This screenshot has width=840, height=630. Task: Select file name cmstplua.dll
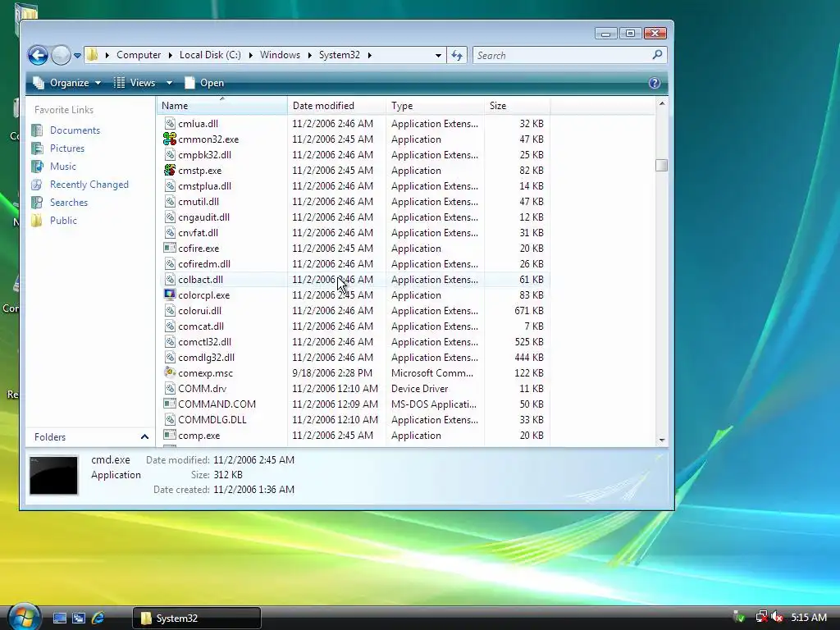204,186
